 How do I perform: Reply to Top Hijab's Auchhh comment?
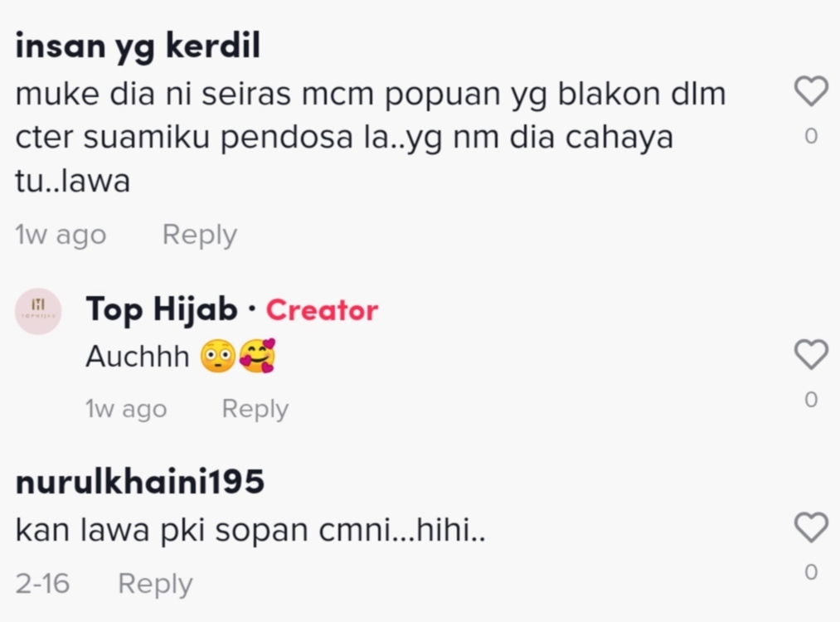pos(255,409)
